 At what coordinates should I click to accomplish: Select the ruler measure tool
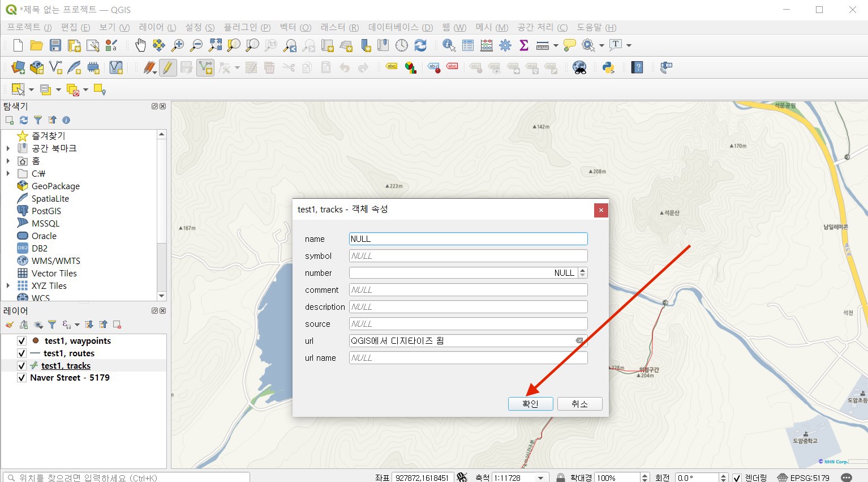click(543, 45)
